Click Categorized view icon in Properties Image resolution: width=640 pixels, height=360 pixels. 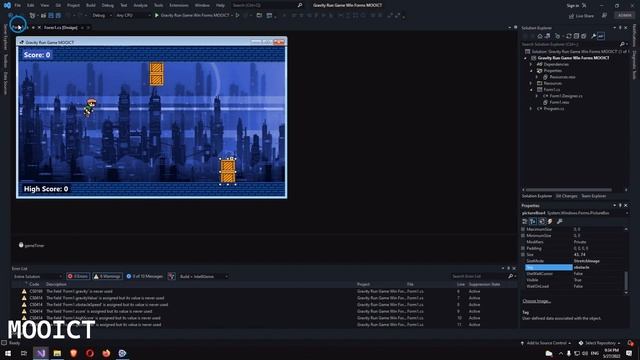(x=525, y=221)
